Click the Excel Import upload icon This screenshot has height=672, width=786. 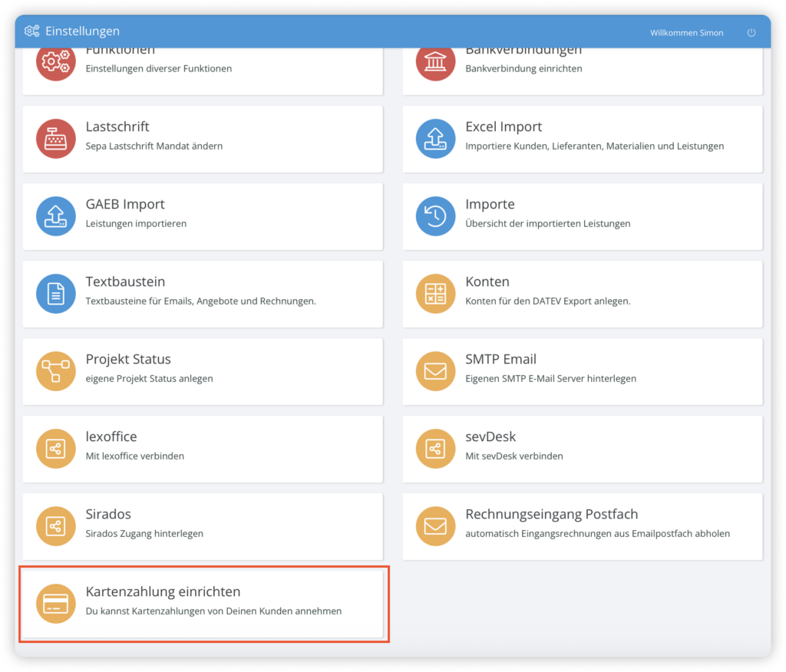(435, 139)
